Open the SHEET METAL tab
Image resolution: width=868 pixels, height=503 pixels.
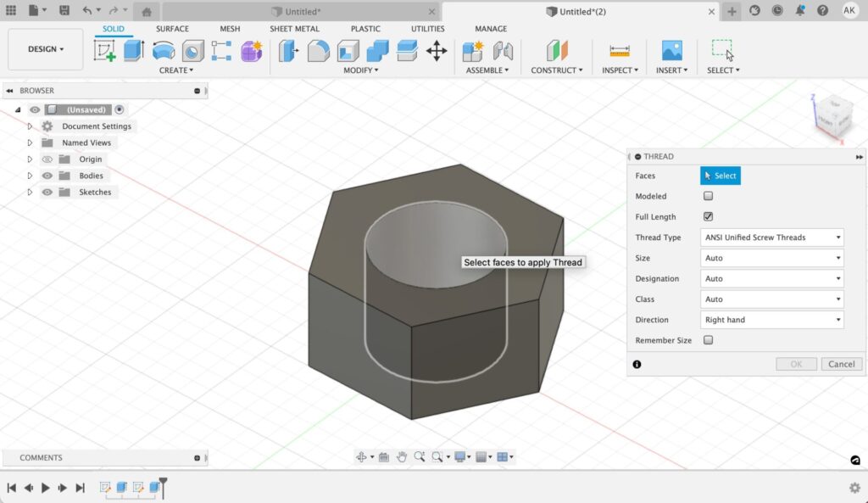(x=294, y=29)
